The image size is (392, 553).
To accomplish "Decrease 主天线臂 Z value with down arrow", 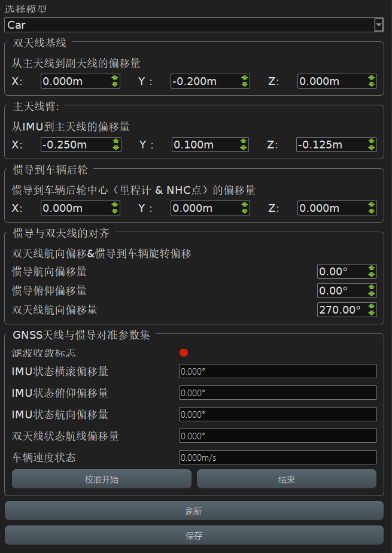I will point(372,148).
